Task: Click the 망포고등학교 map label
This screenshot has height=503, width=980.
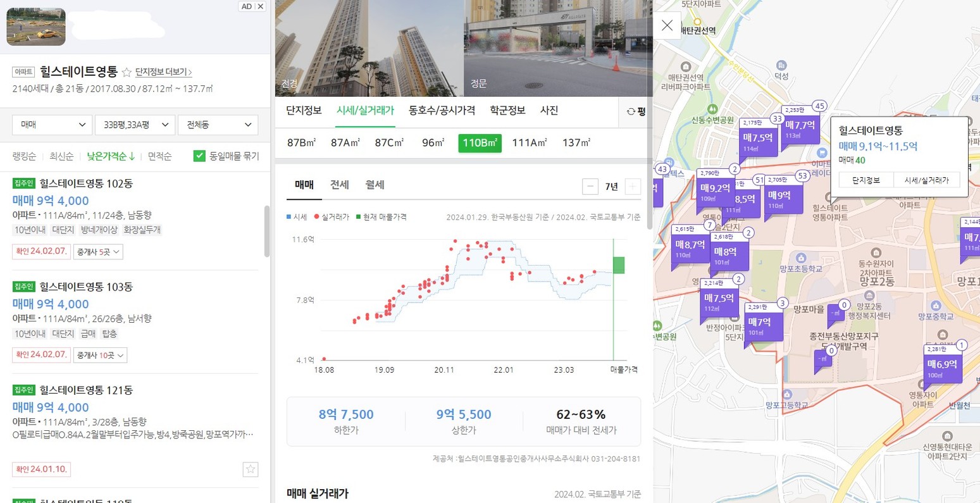Action: (786, 405)
